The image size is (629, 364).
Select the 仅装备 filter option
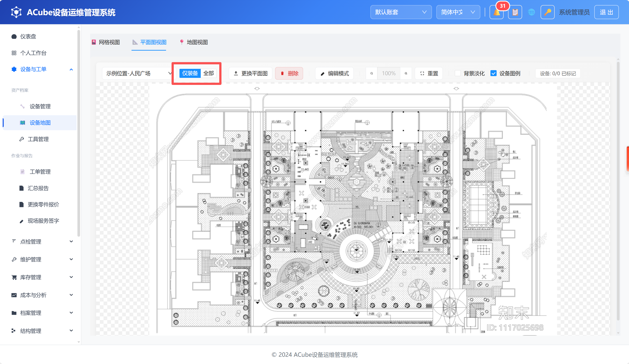pyautogui.click(x=190, y=73)
